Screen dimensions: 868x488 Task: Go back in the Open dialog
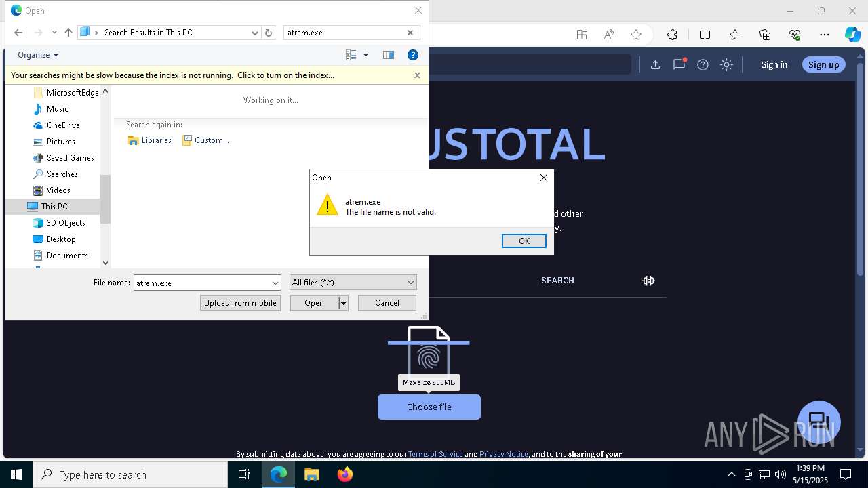[x=18, y=33]
